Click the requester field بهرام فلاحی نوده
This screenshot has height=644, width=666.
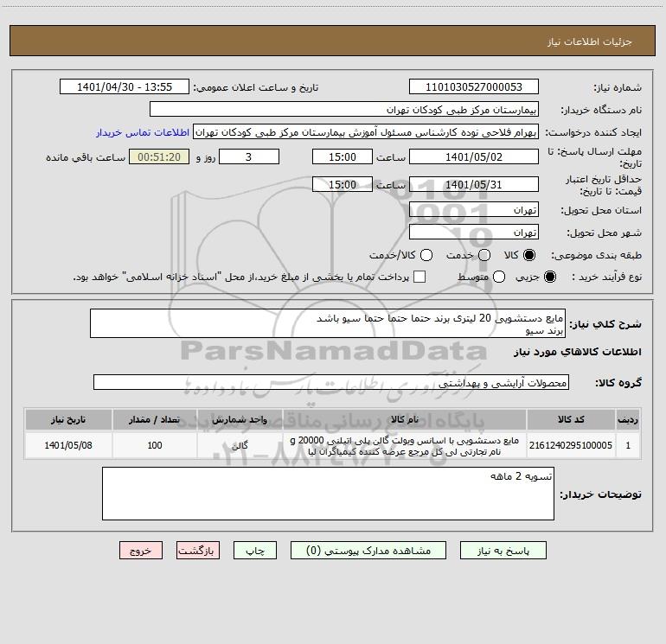pos(366,132)
